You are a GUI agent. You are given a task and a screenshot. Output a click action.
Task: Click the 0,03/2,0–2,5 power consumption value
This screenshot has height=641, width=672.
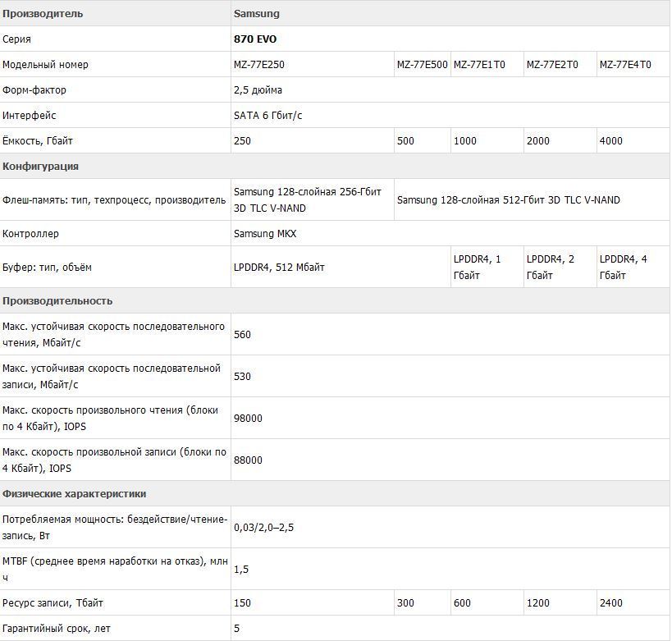pyautogui.click(x=263, y=528)
